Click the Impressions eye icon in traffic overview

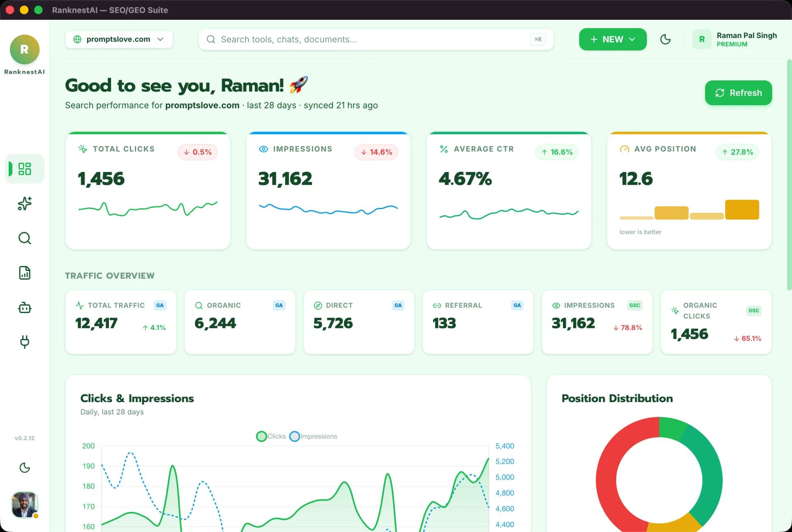[x=556, y=305]
